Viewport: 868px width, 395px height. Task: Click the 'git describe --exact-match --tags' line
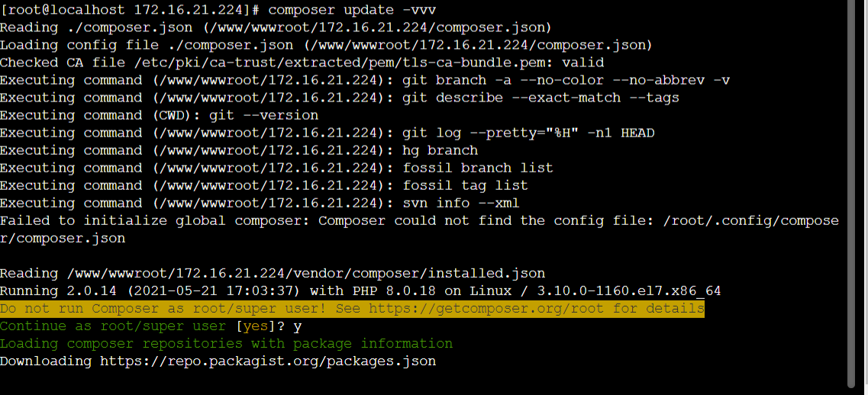click(340, 98)
